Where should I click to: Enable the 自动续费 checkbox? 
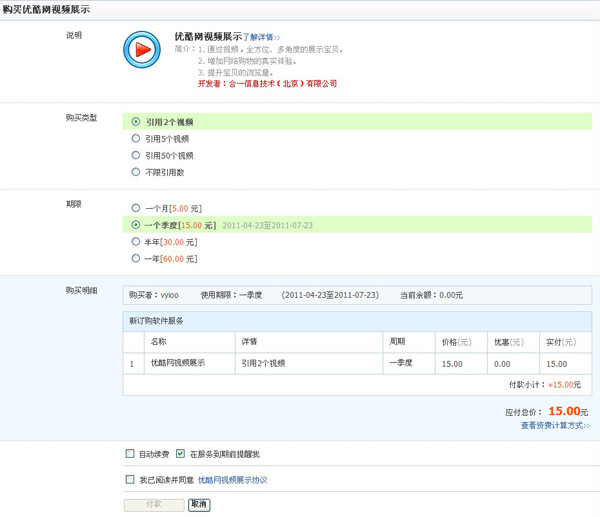[130, 454]
